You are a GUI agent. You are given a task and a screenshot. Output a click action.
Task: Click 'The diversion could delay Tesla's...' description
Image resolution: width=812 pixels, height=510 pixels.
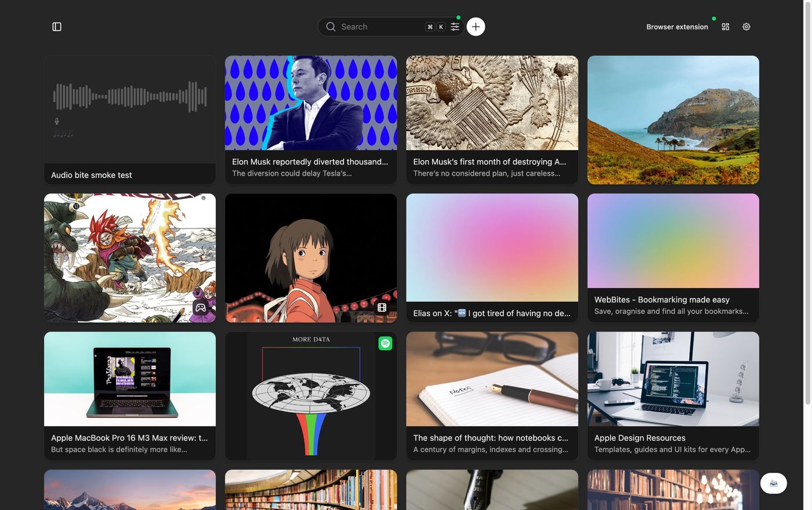click(292, 173)
